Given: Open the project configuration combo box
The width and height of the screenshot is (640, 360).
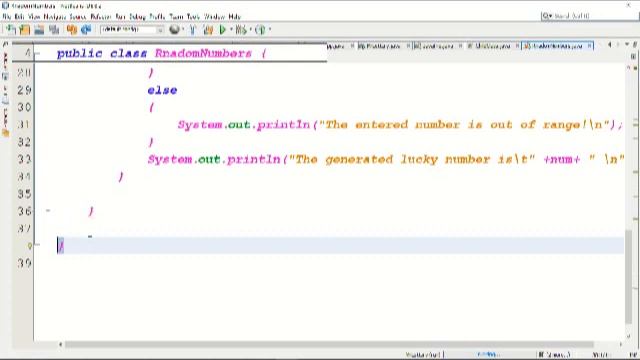Looking at the screenshot, I should coord(132,29).
